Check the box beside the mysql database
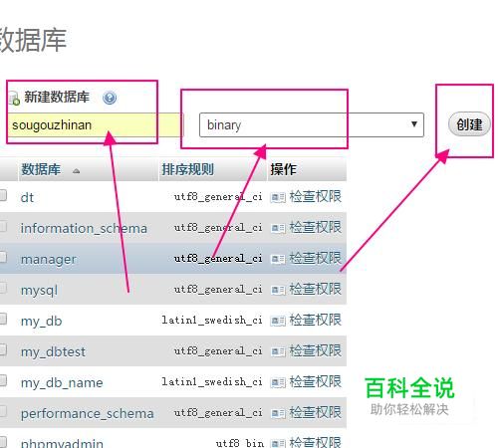The width and height of the screenshot is (498, 448). [3, 288]
